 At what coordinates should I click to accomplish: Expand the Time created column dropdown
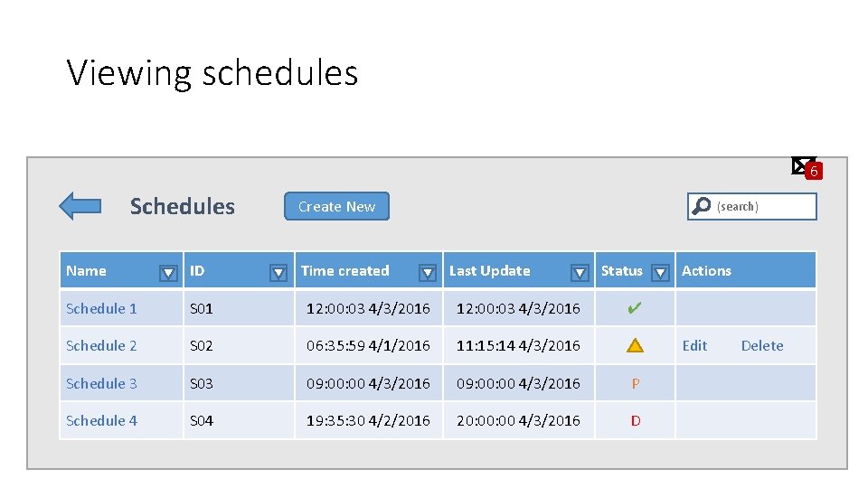(x=428, y=272)
